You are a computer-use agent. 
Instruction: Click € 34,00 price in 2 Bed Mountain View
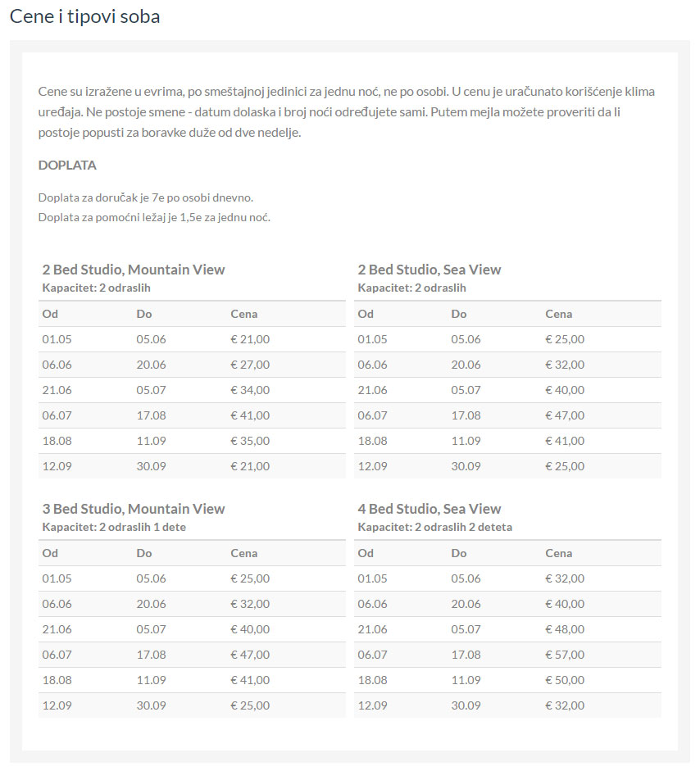tap(250, 390)
